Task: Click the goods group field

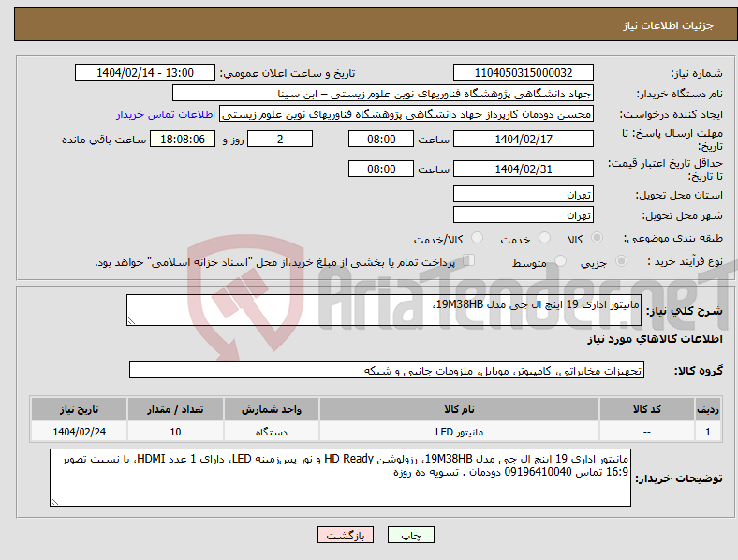Action: pos(387,370)
